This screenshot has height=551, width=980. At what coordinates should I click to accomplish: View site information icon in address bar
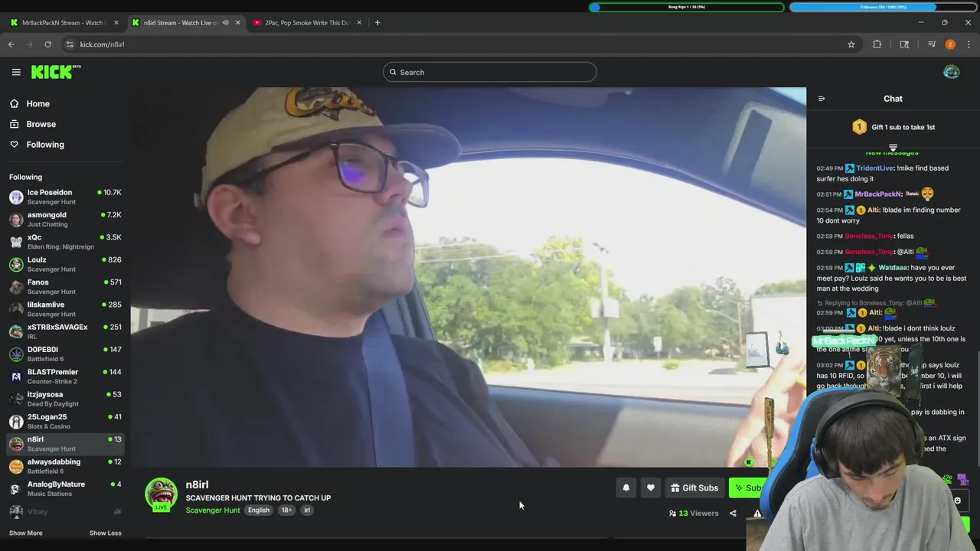[x=70, y=44]
